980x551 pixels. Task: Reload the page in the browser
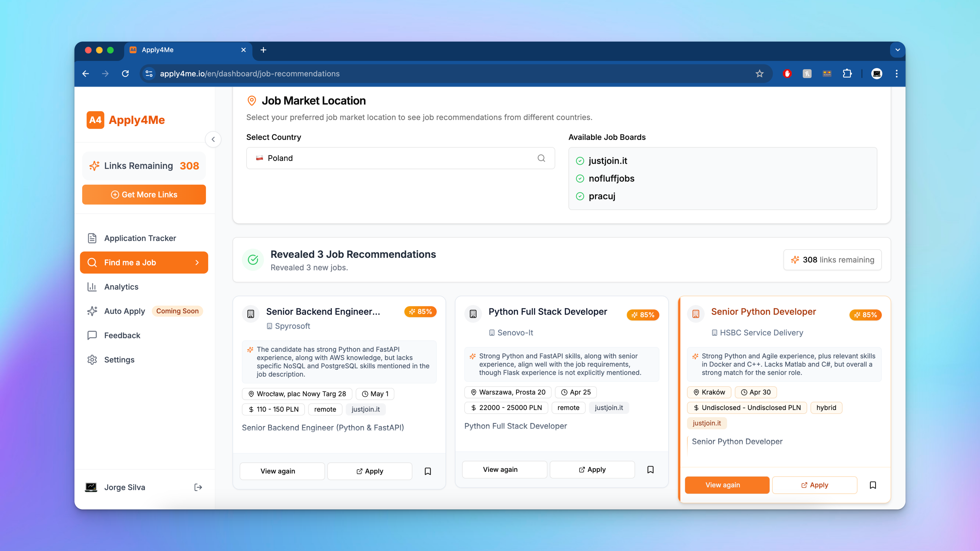point(125,74)
